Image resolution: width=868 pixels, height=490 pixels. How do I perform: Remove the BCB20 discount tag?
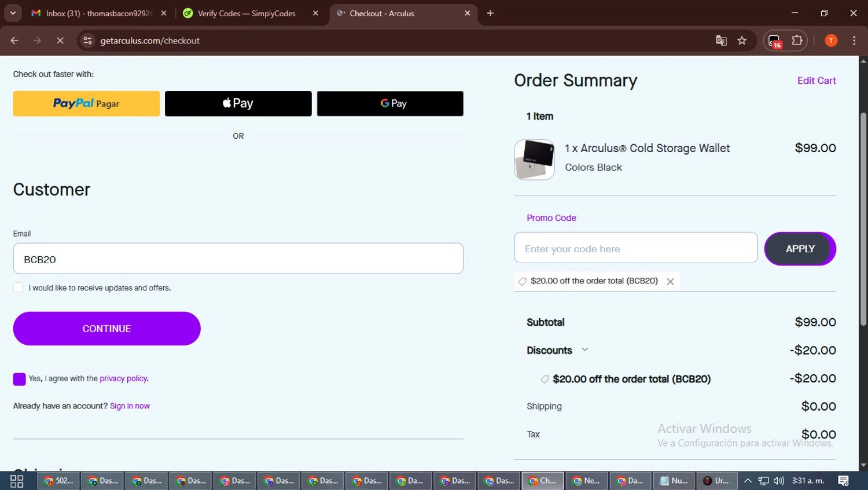point(670,282)
